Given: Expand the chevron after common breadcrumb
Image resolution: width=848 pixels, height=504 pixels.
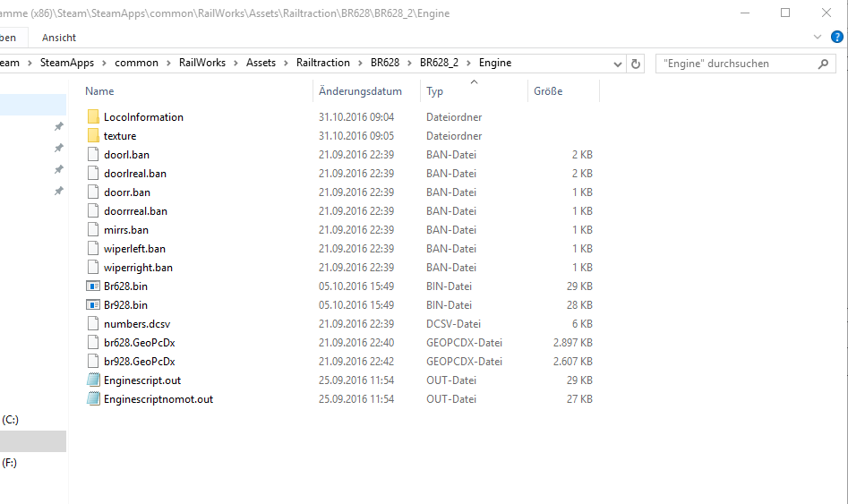Looking at the screenshot, I should (168, 64).
